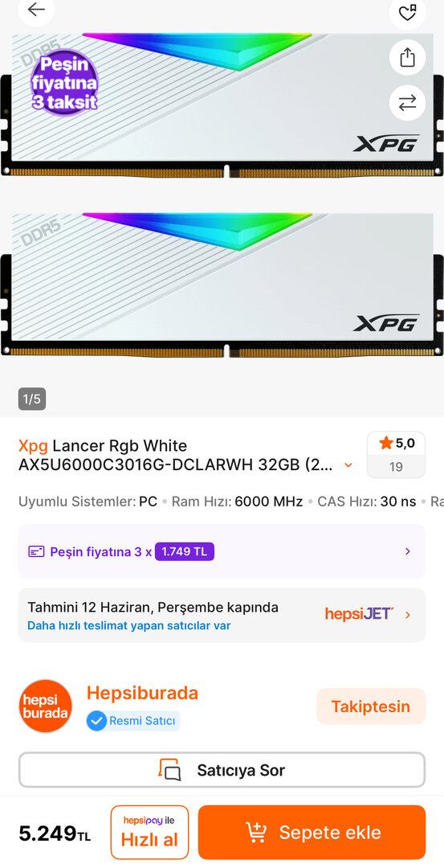Click the Satıcıya Sor chat icon
The width and height of the screenshot is (444, 868).
point(169,769)
